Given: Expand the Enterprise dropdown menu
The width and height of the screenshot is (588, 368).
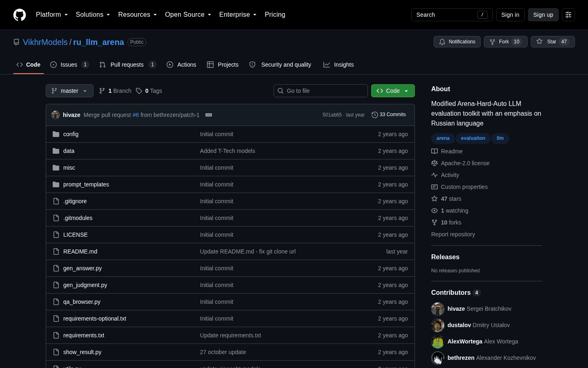Looking at the screenshot, I should (238, 15).
